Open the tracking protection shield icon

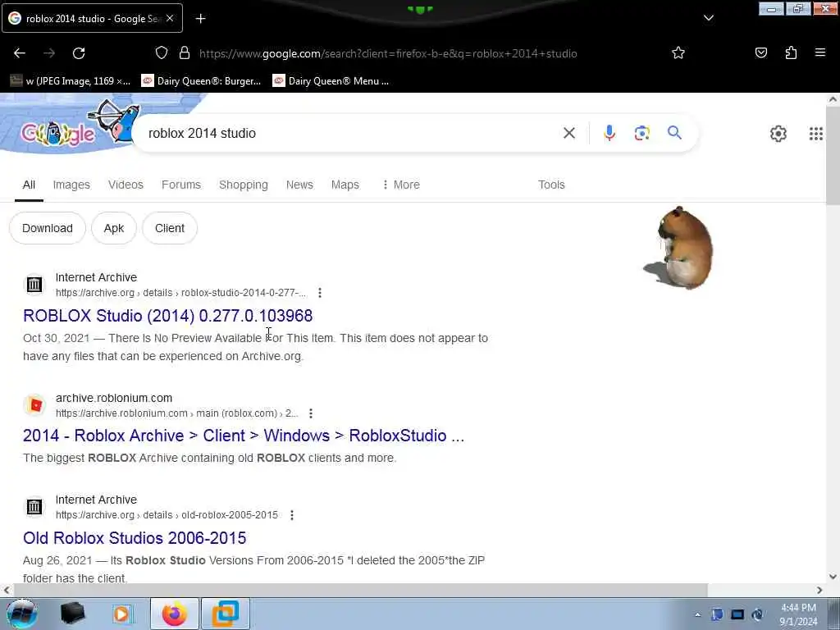pos(162,53)
